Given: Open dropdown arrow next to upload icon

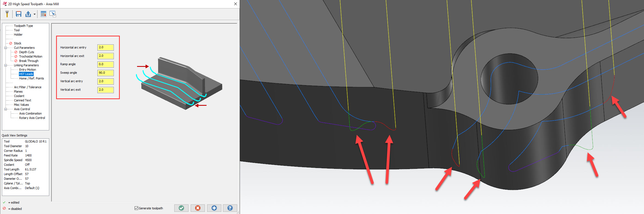Looking at the screenshot, I should click(x=34, y=14).
